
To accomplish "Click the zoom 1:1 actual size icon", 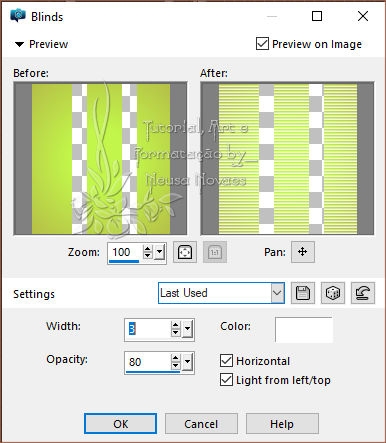I will [x=215, y=252].
